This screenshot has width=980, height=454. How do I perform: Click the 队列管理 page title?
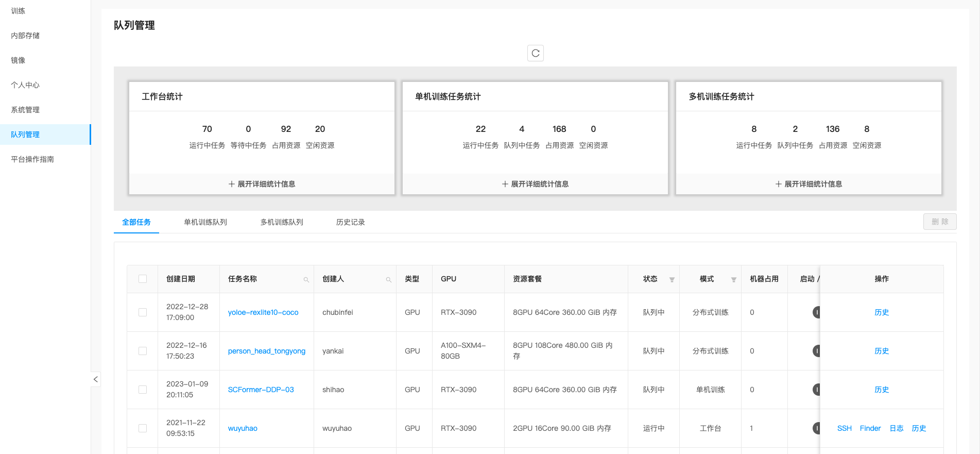(x=134, y=25)
